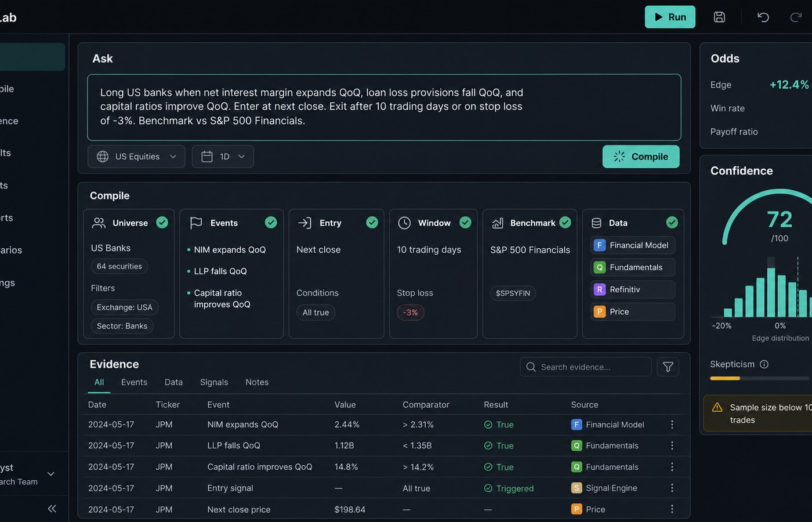Click the Compile button
The width and height of the screenshot is (812, 522).
click(x=641, y=157)
